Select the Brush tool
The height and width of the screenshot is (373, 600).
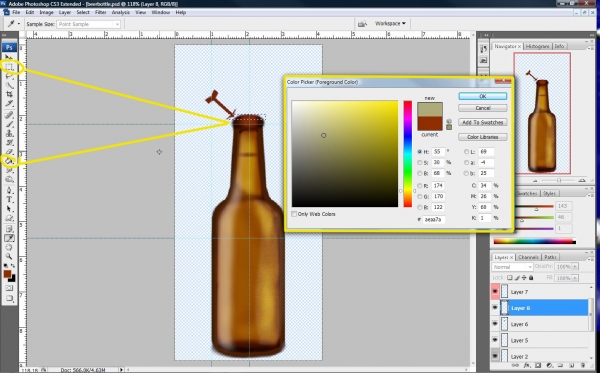point(9,124)
